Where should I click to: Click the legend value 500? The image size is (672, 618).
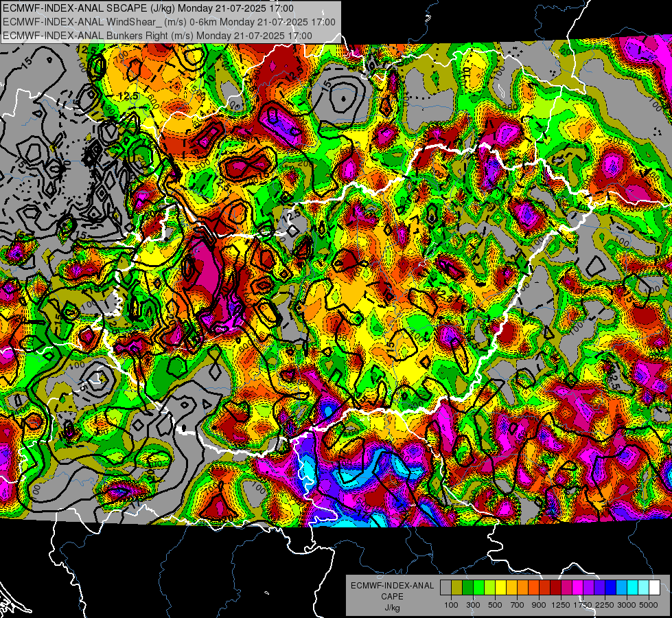[x=495, y=605]
